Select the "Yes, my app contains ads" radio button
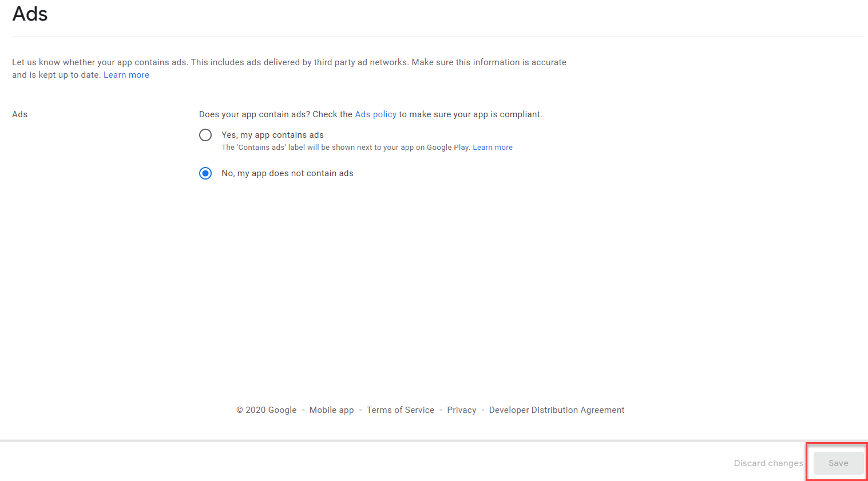This screenshot has width=868, height=481. 205,135
